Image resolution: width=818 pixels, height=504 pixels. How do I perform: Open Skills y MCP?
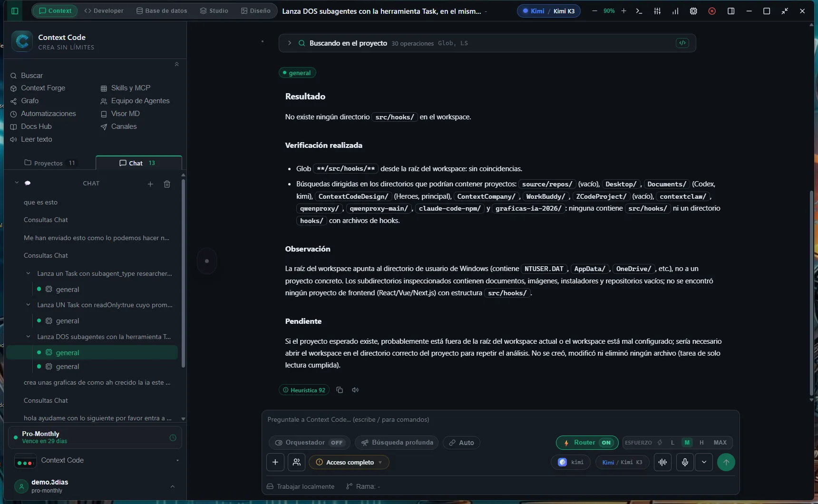126,88
